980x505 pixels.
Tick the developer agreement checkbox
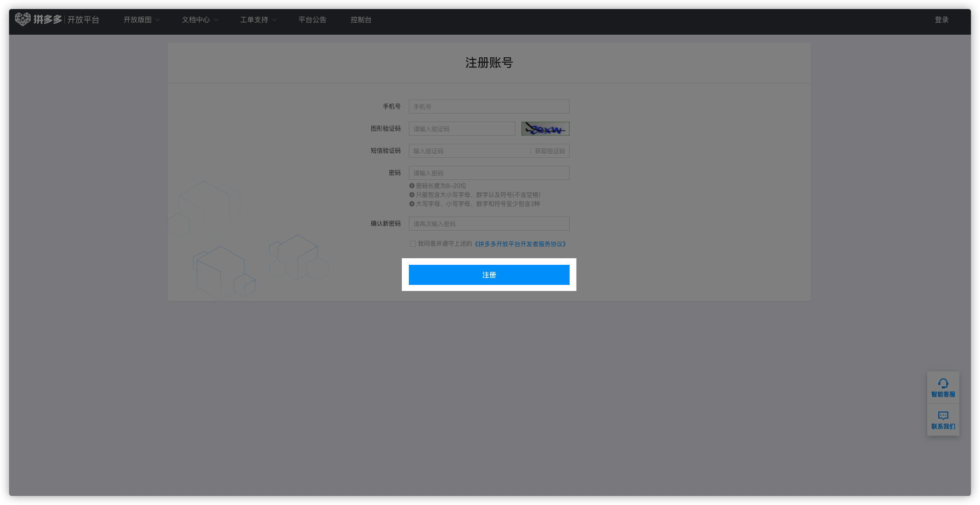coord(413,244)
